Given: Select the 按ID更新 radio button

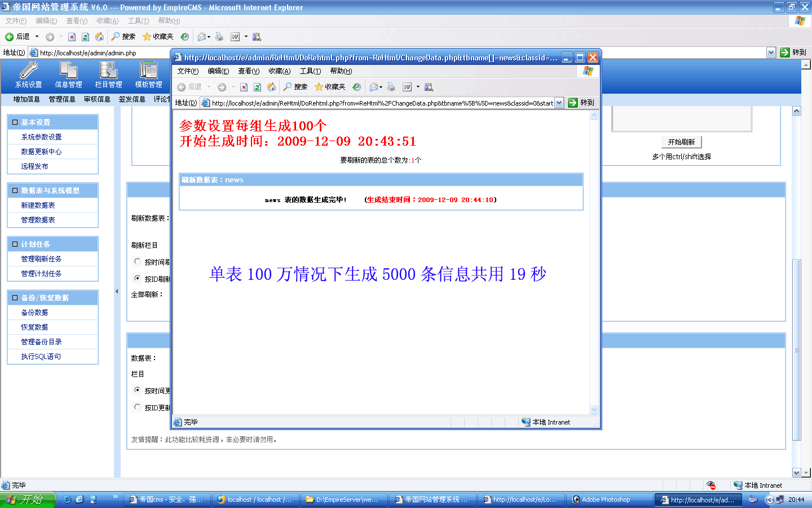Looking at the screenshot, I should click(x=137, y=407).
